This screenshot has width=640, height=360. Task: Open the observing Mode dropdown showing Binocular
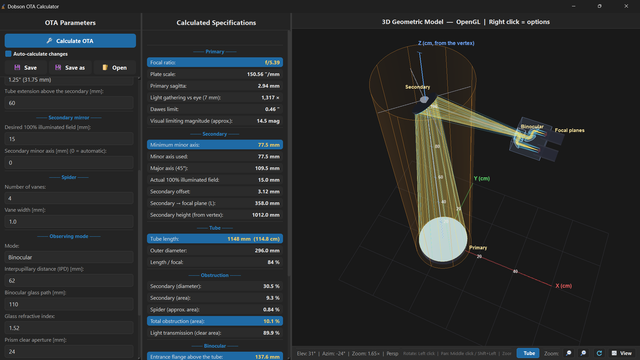click(x=69, y=257)
